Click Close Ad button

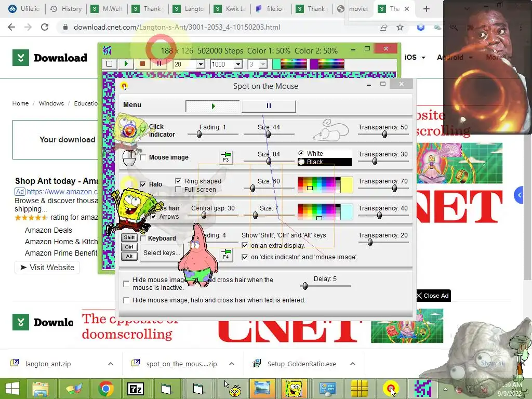tap(433, 296)
